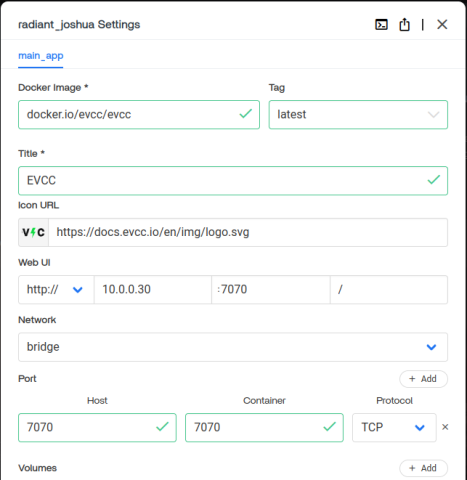Open the TCP protocol dropdown
This screenshot has width=467, height=480.
[x=394, y=427]
